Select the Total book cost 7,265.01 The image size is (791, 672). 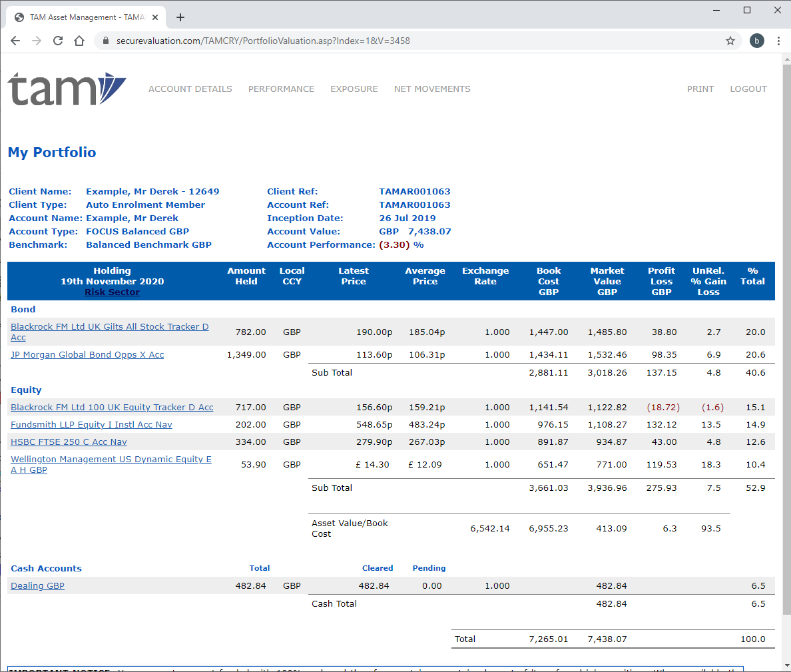pyautogui.click(x=549, y=639)
